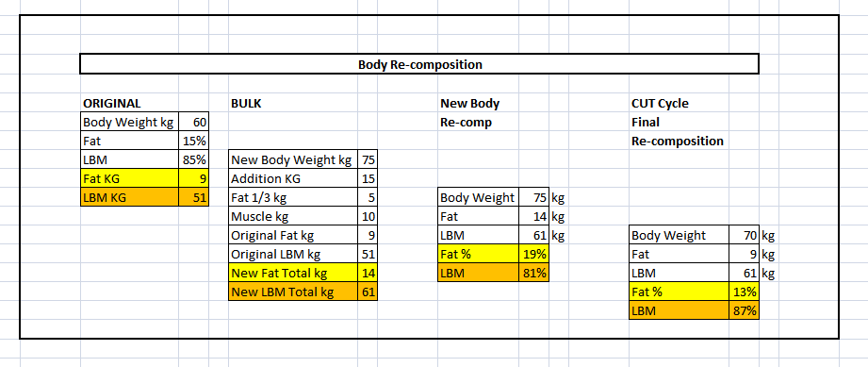Select the Body Re-composition title cell

pyautogui.click(x=419, y=64)
